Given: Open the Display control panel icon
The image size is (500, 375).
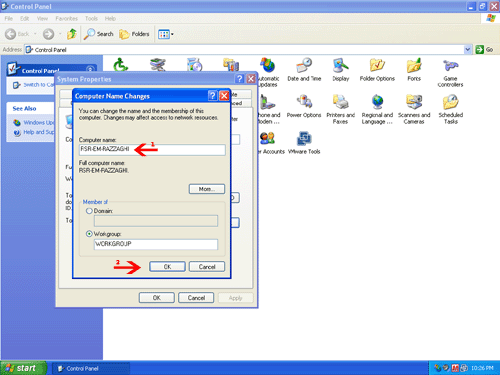Looking at the screenshot, I should click(341, 69).
